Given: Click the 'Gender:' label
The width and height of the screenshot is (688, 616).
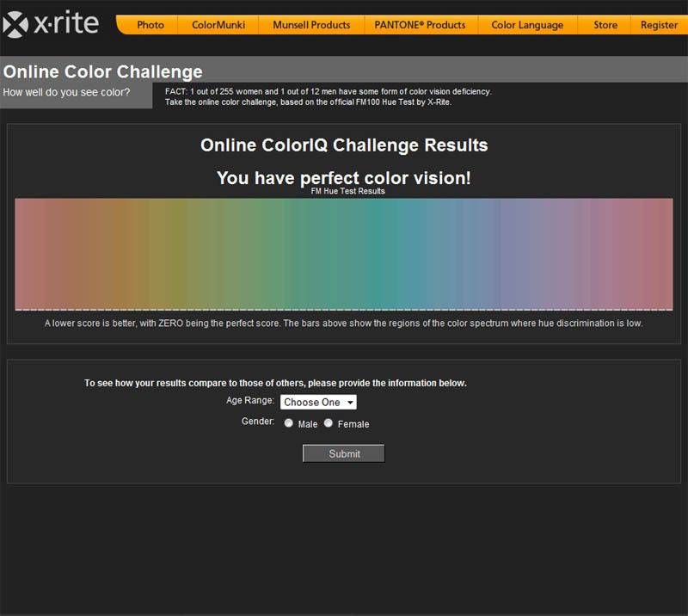Looking at the screenshot, I should point(258,422).
